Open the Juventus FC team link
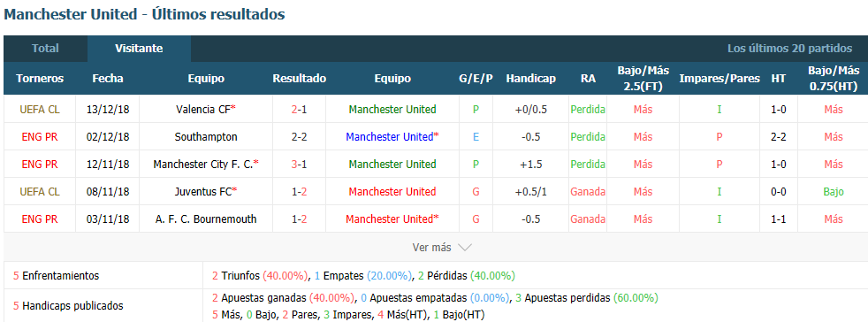 [x=204, y=191]
